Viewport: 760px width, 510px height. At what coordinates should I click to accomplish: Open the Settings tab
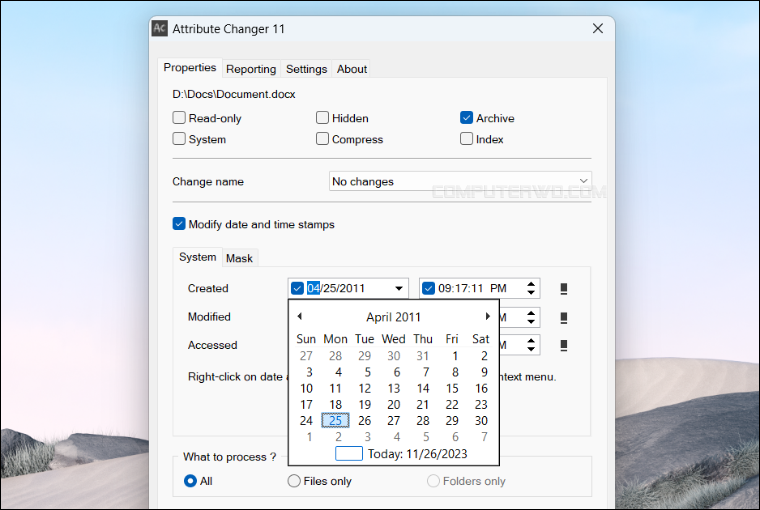tap(306, 69)
